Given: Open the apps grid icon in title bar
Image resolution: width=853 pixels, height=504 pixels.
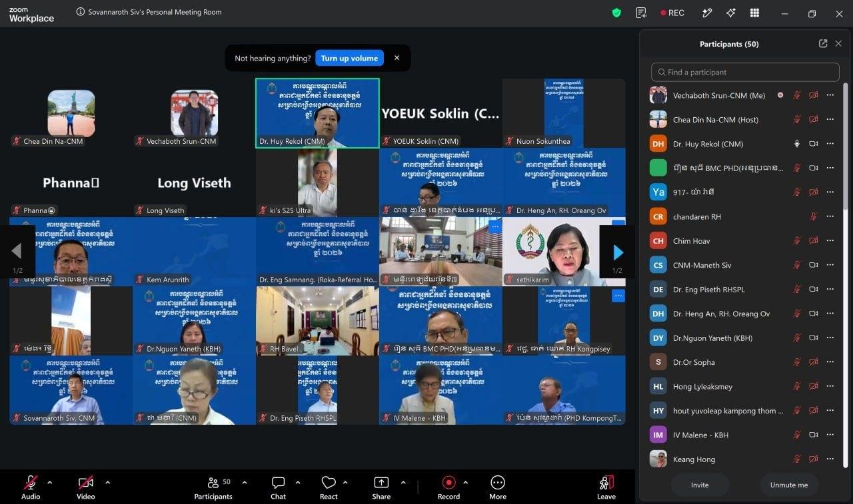Looking at the screenshot, I should click(x=754, y=13).
